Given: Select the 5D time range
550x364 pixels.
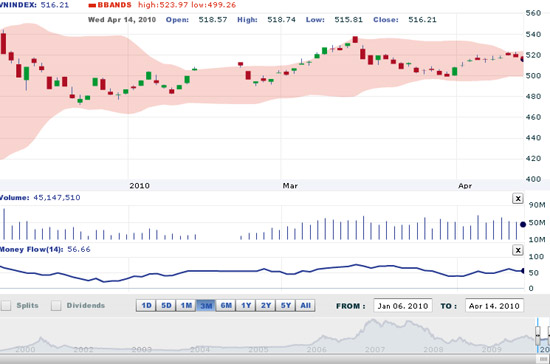Looking at the screenshot, I should [166, 305].
